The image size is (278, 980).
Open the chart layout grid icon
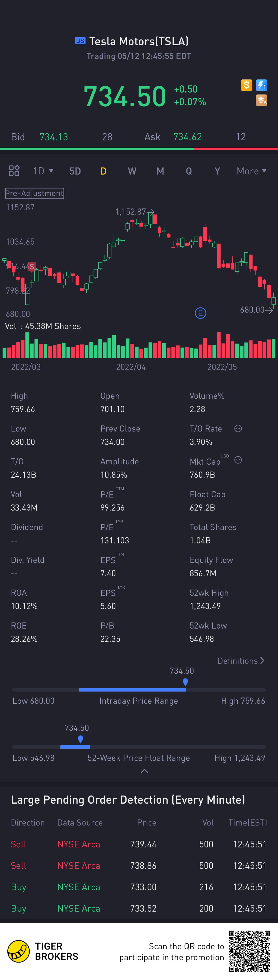pyautogui.click(x=14, y=171)
